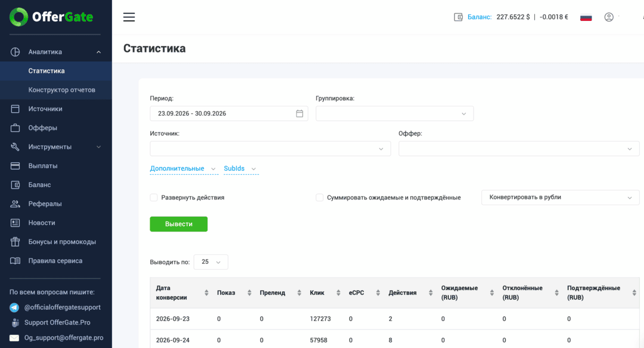The width and height of the screenshot is (644, 348).
Task: Click the Выплаты card icon
Action: click(15, 166)
